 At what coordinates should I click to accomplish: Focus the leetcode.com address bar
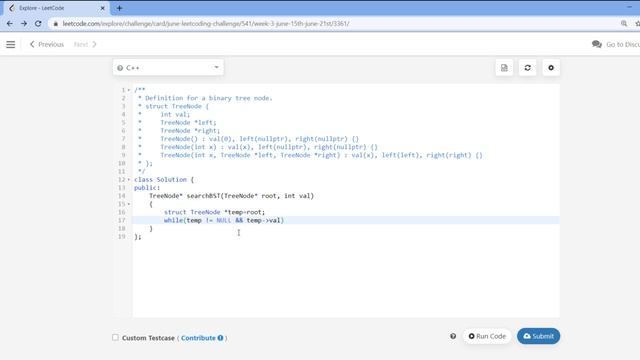pos(206,24)
